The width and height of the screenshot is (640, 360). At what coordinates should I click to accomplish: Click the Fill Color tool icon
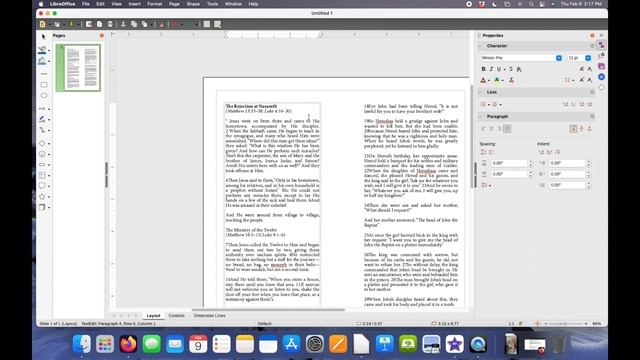42,61
